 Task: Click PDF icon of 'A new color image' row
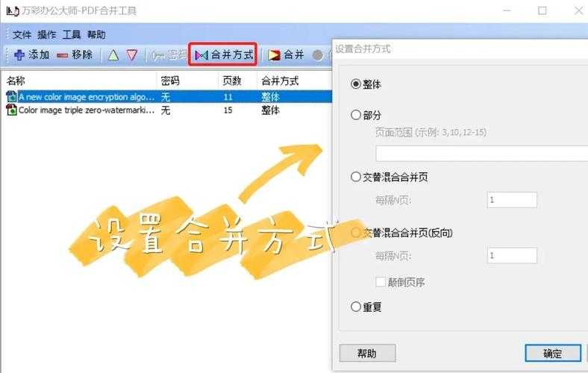(12, 96)
